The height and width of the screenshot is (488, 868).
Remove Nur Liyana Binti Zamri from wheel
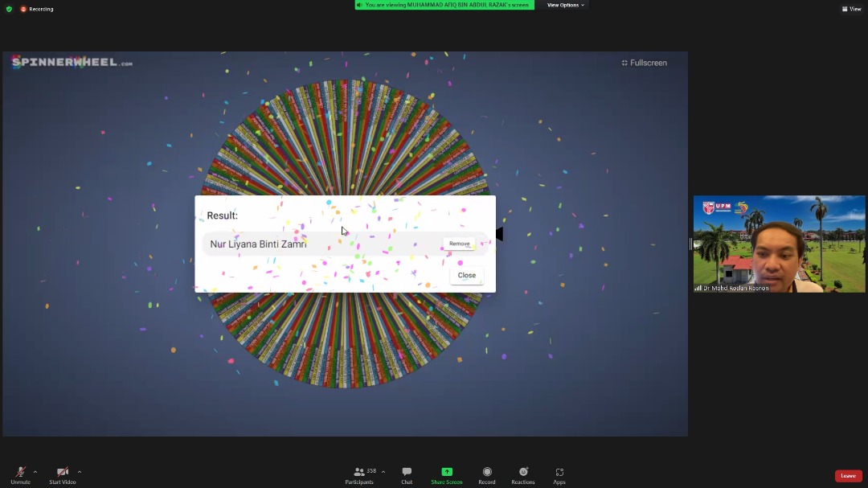(x=460, y=244)
